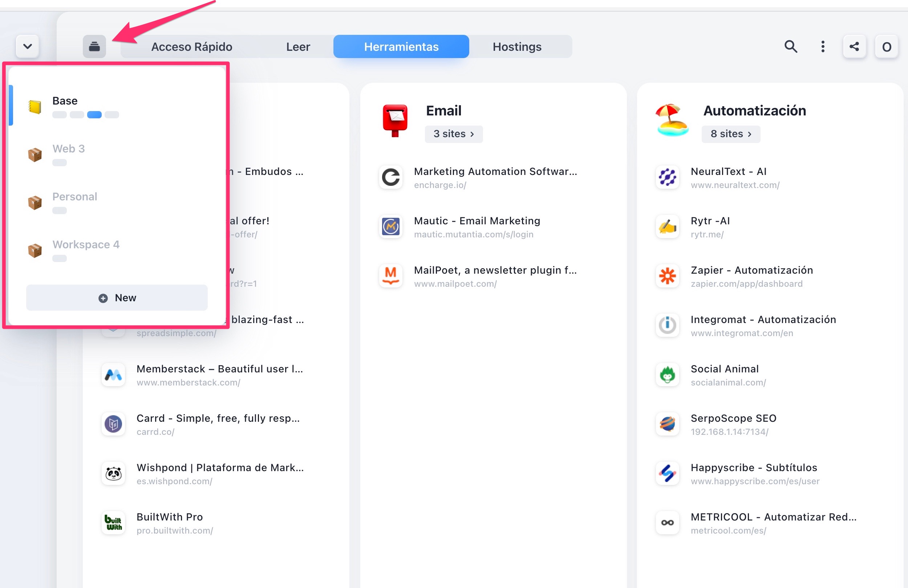Click the search magnifier icon
This screenshot has width=908, height=588.
791,46
